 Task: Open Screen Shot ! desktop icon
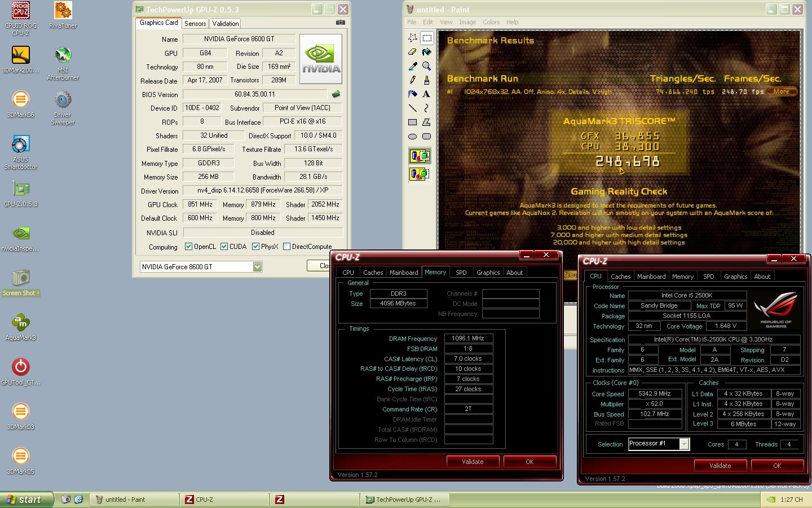pyautogui.click(x=20, y=283)
